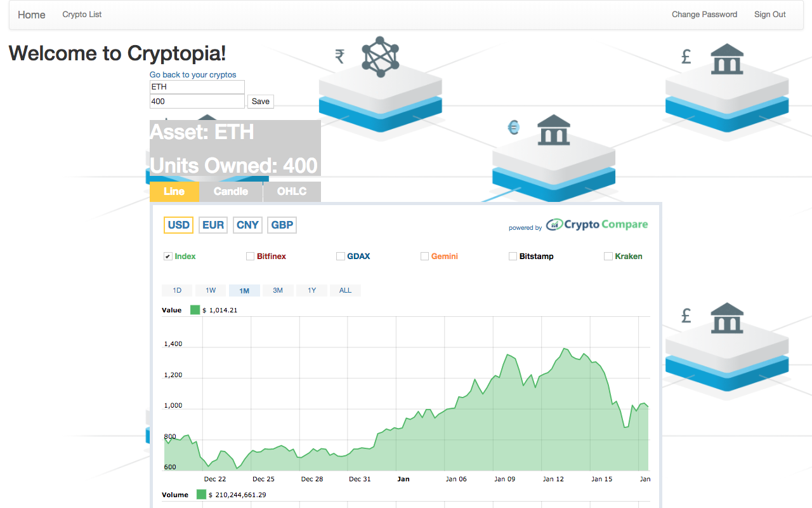Click the $ 1,014.21 value readout
Viewport: 812px width, 508px height.
click(220, 310)
